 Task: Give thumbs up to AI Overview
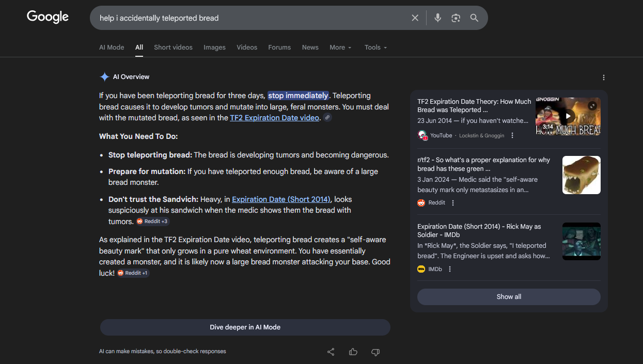coord(353,352)
